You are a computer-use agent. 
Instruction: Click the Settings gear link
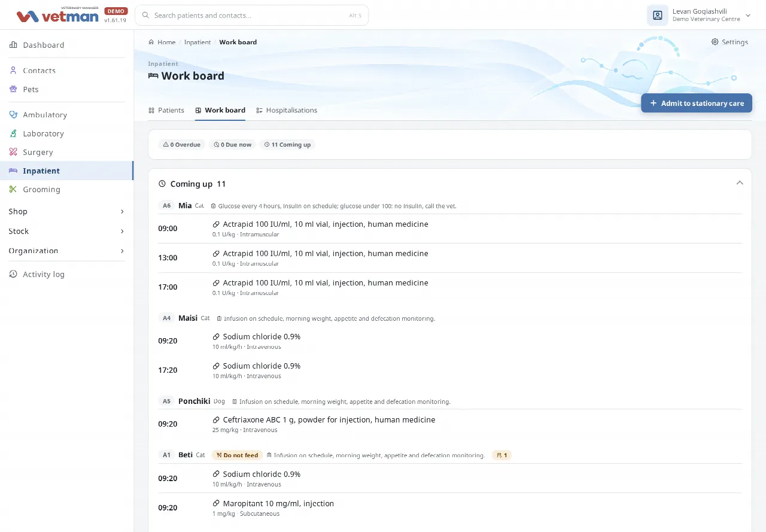pos(729,42)
